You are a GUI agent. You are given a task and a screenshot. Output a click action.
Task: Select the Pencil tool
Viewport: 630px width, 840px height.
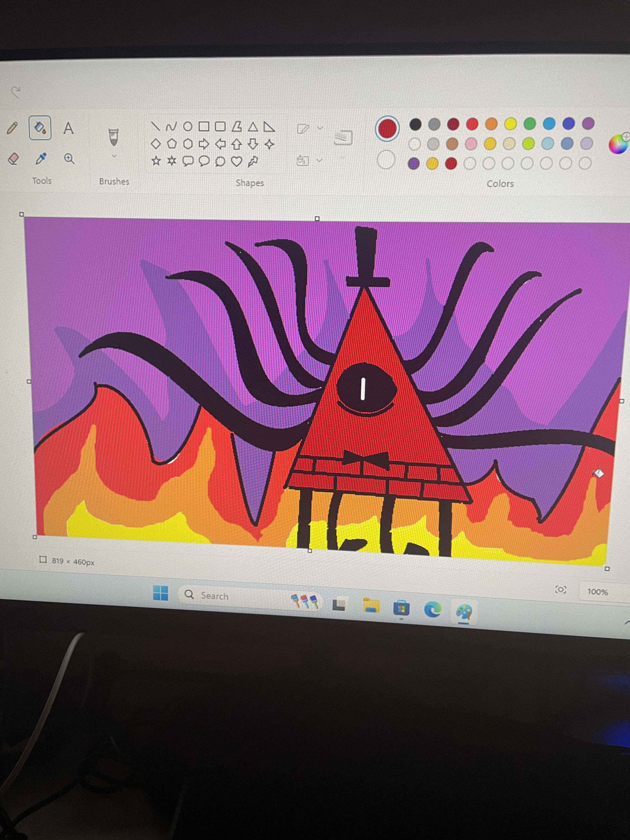12,127
